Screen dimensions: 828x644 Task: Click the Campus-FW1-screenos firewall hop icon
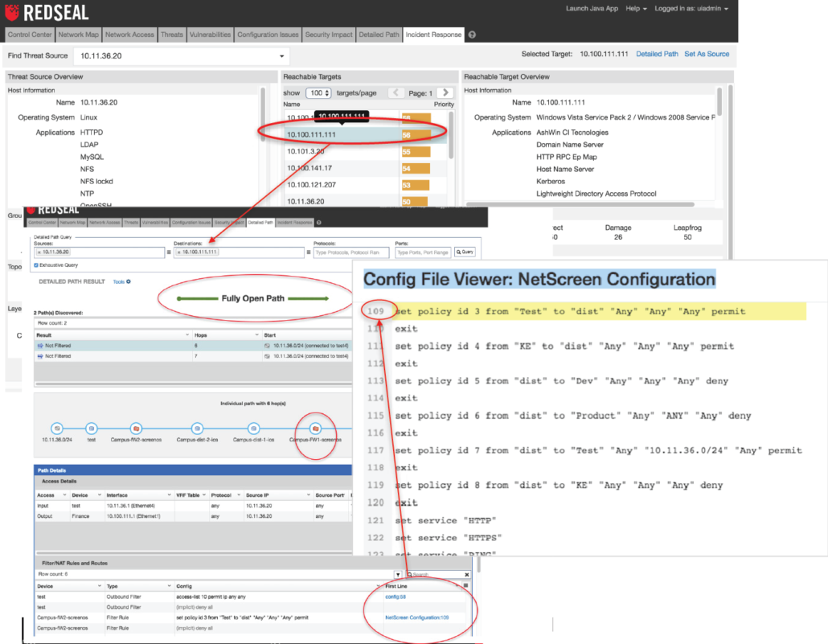tap(315, 429)
